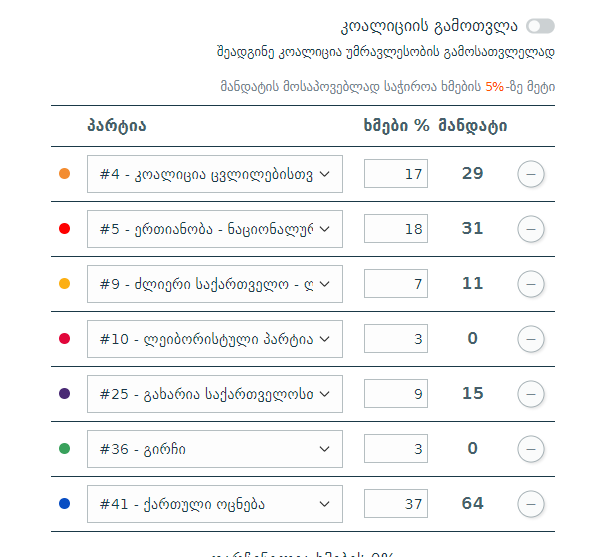Click the orange color dot for party #4
The height and width of the screenshot is (557, 610).
(65, 174)
